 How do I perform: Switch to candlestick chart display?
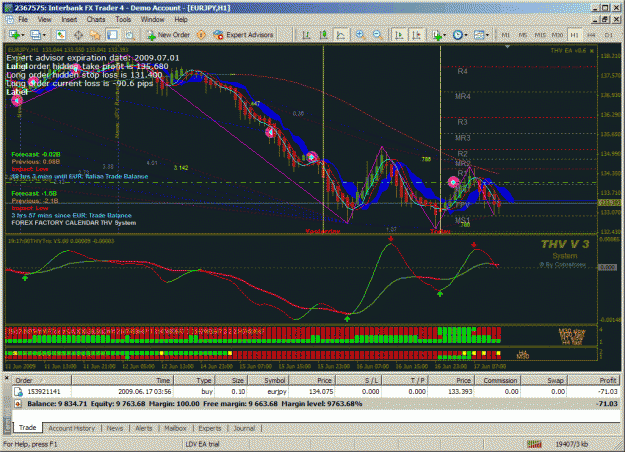click(x=324, y=35)
